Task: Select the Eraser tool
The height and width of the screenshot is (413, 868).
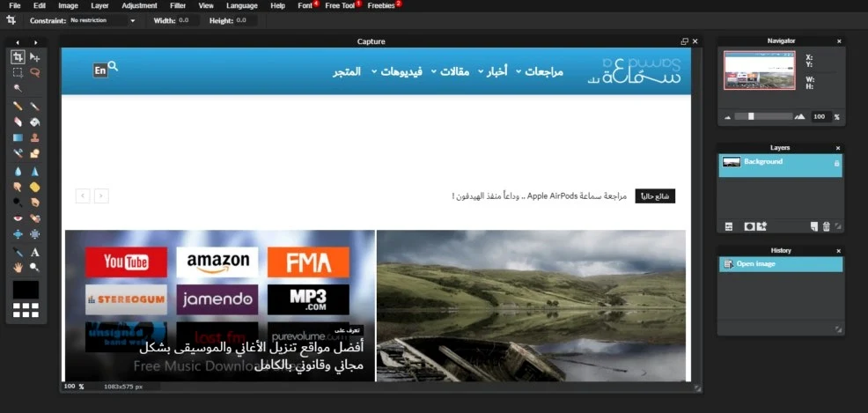Action: point(18,122)
